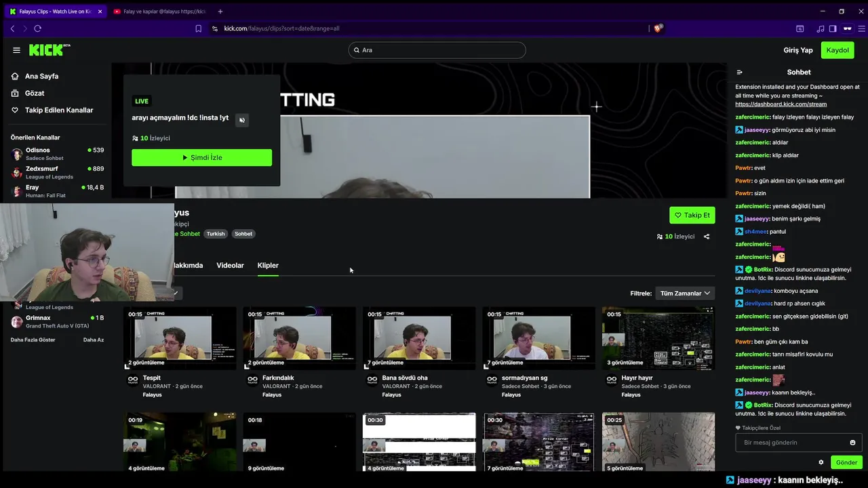The width and height of the screenshot is (868, 488).
Task: Open chat settings gear icon
Action: click(x=821, y=462)
